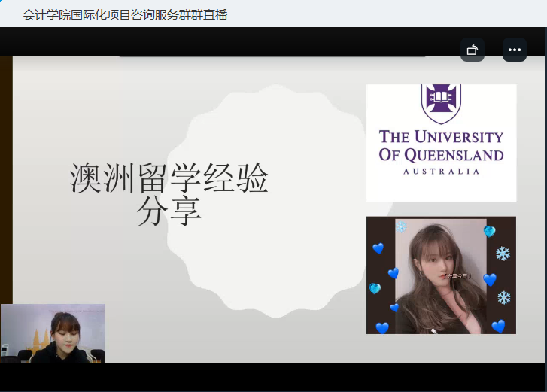Click the window title 会计学院国际化项目咨询服务群群直播
Image resolution: width=547 pixels, height=392 pixels.
coord(125,14)
